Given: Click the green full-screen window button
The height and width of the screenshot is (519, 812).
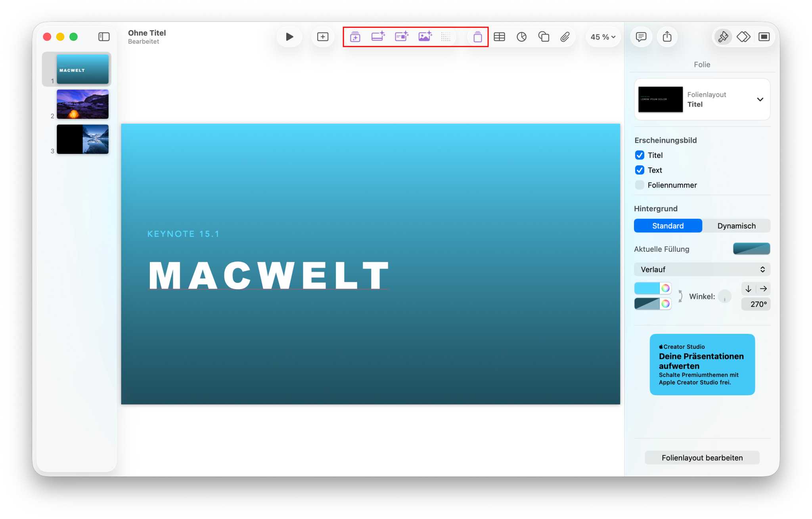Looking at the screenshot, I should [73, 37].
